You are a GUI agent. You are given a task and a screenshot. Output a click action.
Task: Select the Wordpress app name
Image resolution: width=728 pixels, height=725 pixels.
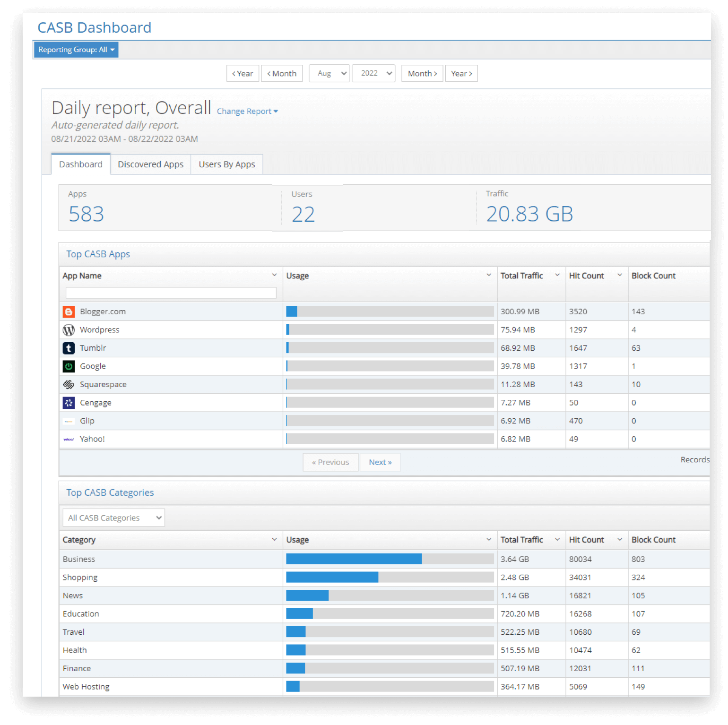click(99, 329)
